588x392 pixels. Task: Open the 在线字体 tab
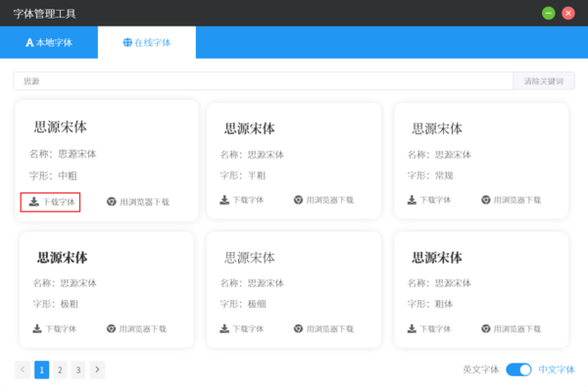147,43
